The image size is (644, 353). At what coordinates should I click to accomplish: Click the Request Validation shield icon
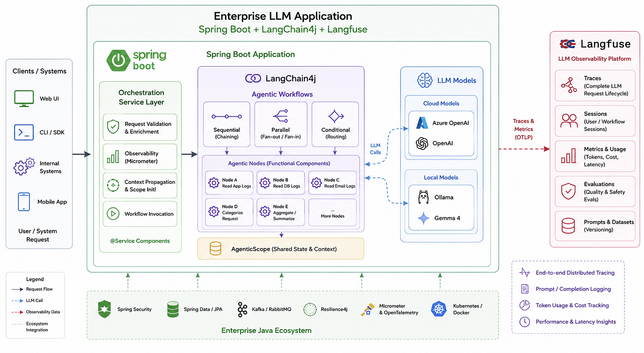point(113,127)
